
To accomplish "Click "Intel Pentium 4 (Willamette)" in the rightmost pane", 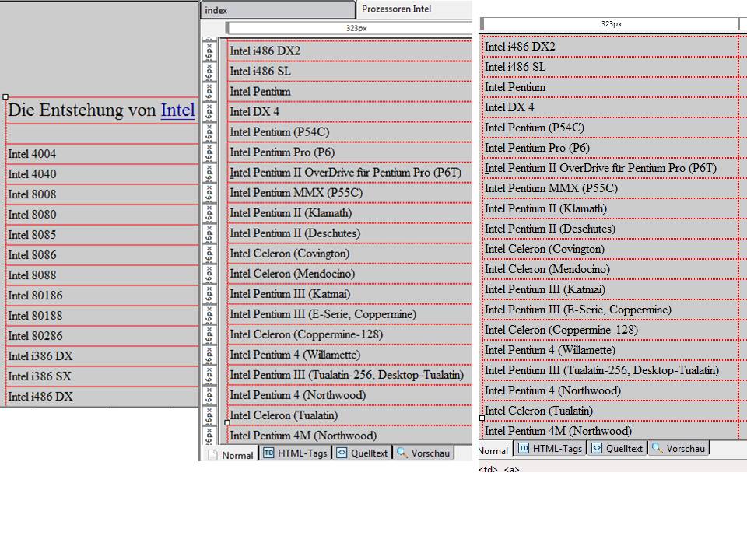I will (x=550, y=351).
